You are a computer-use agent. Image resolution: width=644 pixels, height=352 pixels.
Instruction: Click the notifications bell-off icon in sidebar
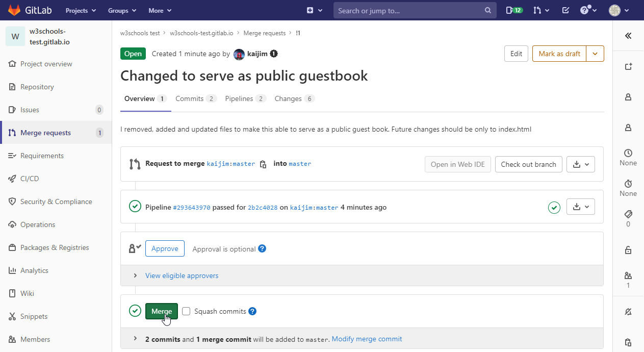coord(628,312)
